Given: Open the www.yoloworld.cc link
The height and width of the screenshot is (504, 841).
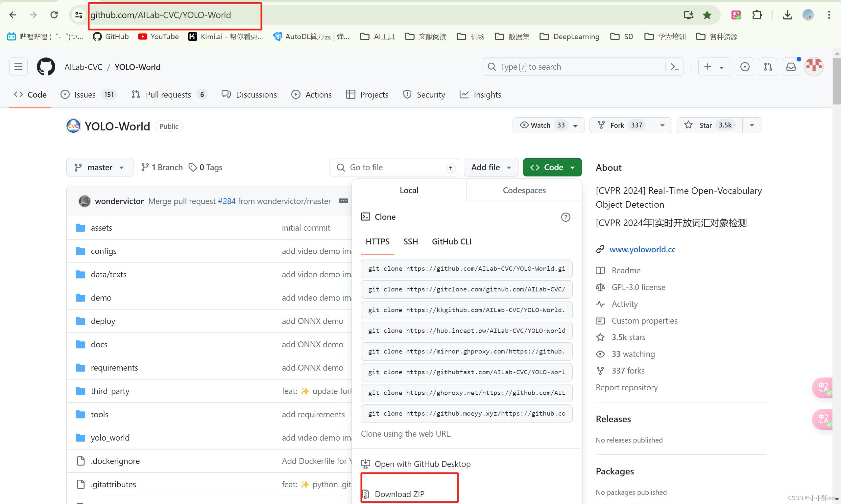Looking at the screenshot, I should point(642,249).
